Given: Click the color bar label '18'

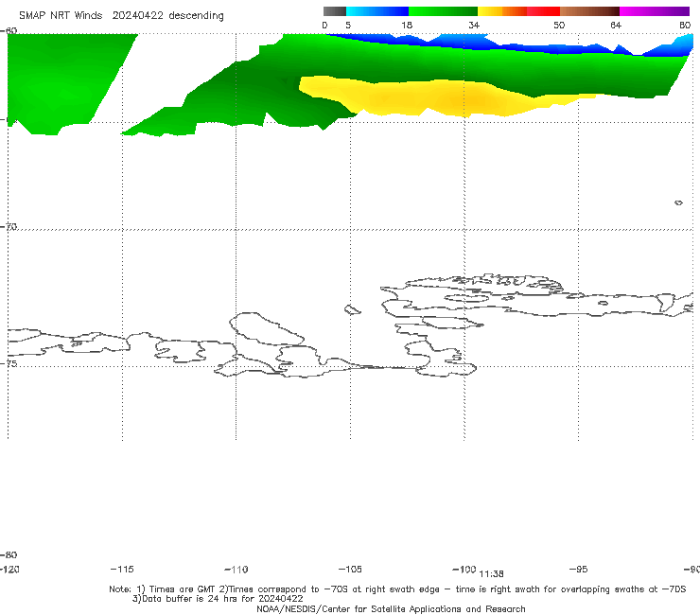Looking at the screenshot, I should (x=407, y=25).
